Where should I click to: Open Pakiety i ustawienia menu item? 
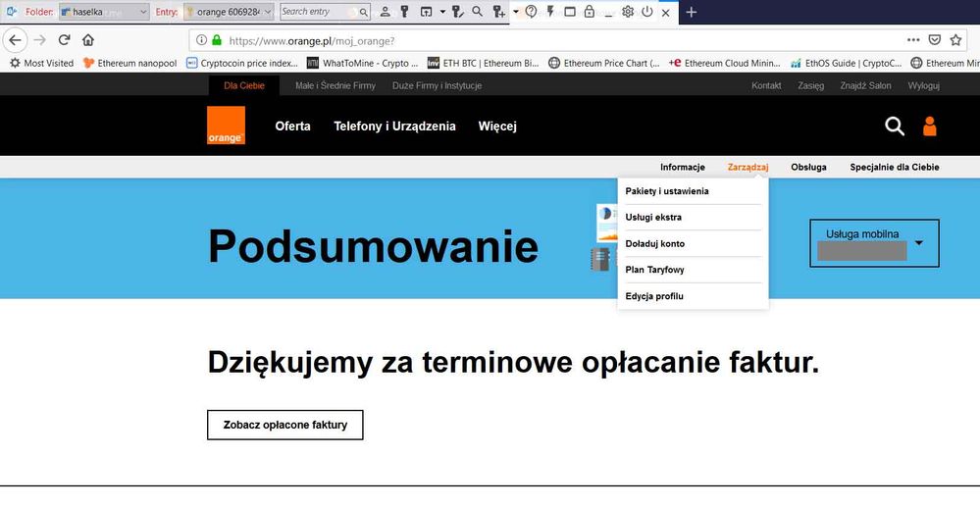pos(666,191)
